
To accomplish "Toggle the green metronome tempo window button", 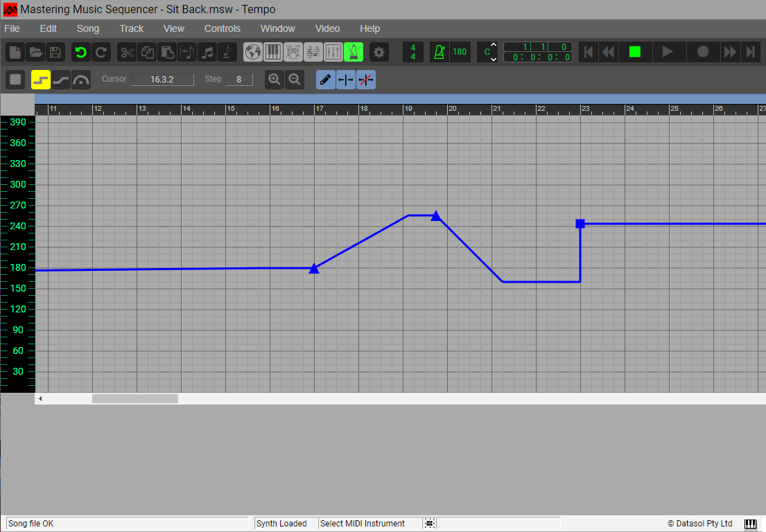I will pos(354,52).
